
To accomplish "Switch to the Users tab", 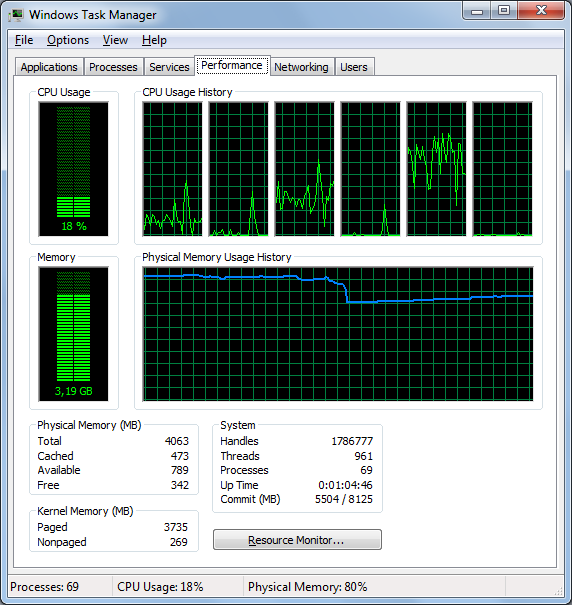I will click(354, 67).
